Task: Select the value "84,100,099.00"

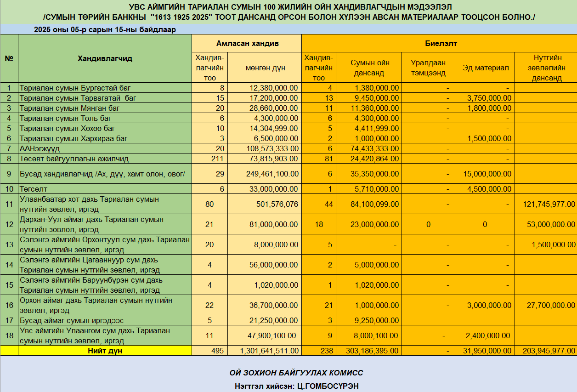Action: tap(374, 204)
